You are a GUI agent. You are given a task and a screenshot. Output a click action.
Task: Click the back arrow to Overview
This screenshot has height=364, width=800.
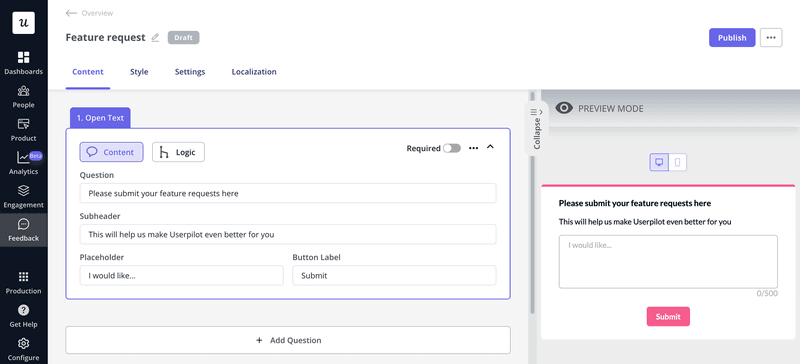71,13
